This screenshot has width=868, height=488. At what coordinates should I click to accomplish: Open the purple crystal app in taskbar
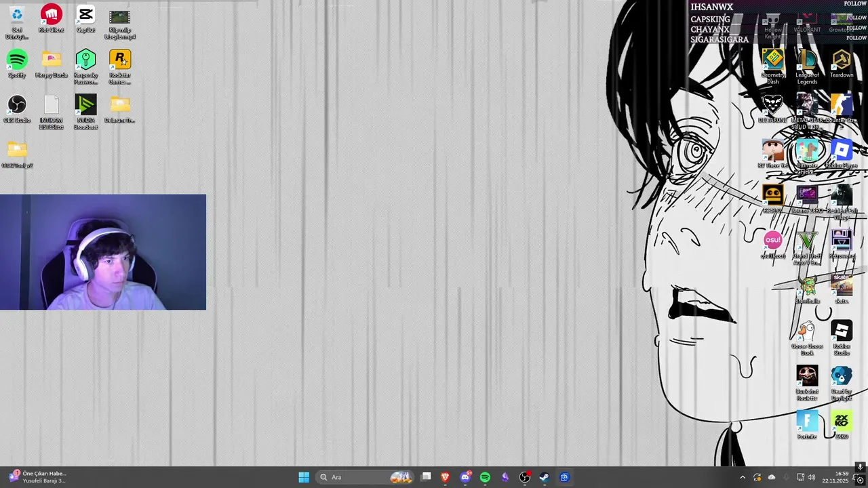point(505,477)
